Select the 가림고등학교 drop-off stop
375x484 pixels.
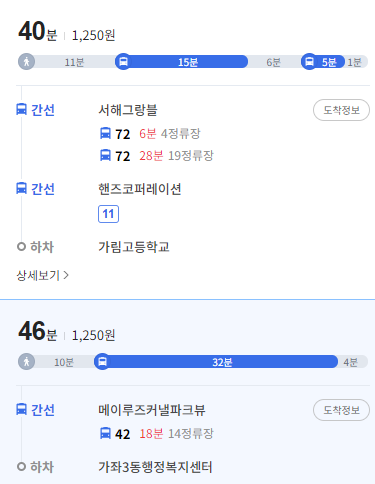134,247
